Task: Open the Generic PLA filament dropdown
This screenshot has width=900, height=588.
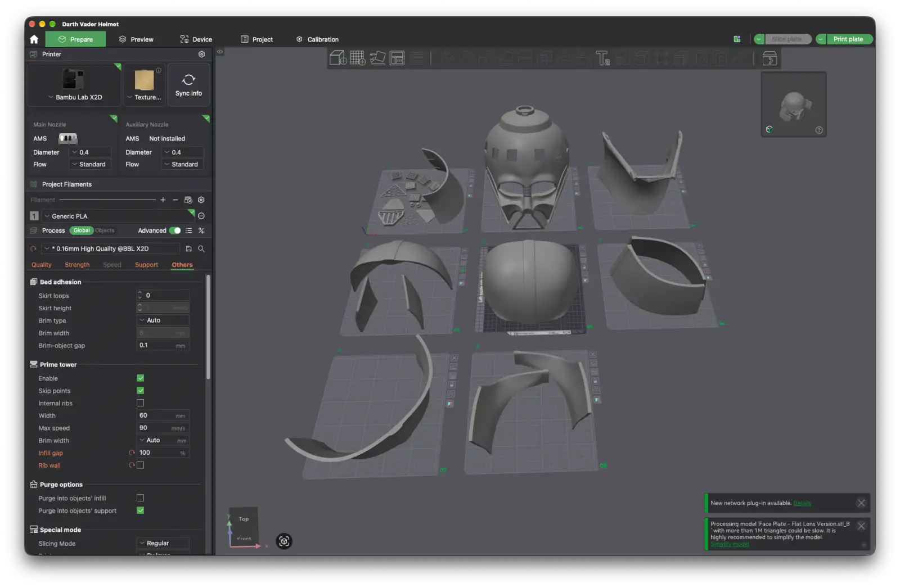Action: point(118,216)
